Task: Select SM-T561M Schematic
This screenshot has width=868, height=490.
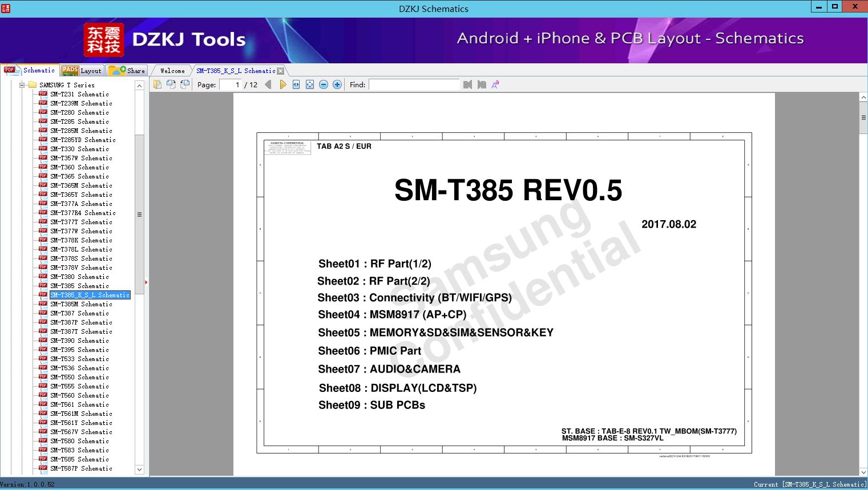Action: click(81, 414)
